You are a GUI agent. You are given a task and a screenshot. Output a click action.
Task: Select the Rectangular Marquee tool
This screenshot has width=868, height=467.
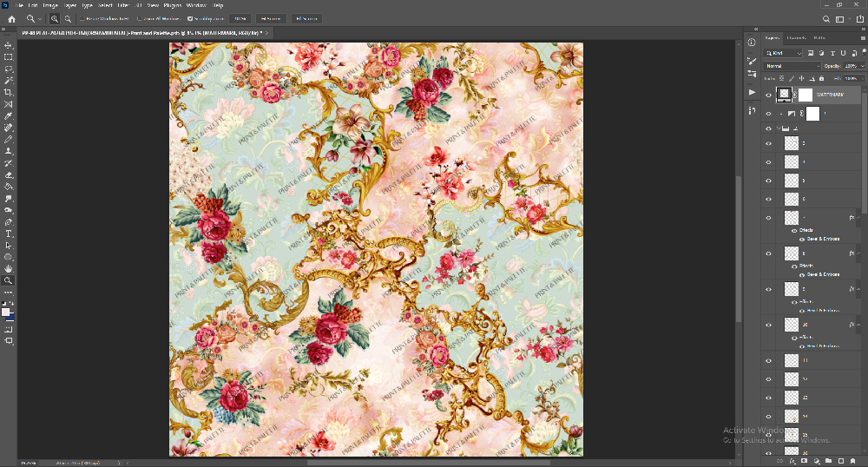click(9, 57)
